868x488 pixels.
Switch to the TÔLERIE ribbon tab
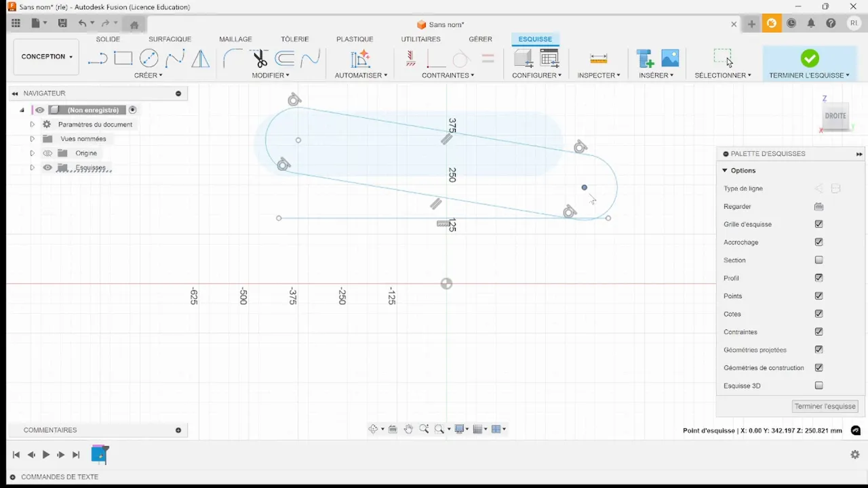coord(295,39)
